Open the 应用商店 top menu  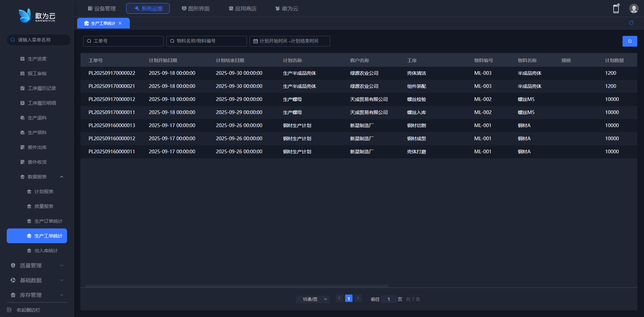243,8
